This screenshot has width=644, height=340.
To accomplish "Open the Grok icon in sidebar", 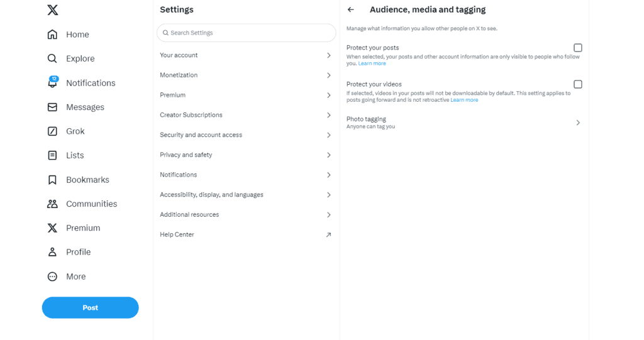I will 53,131.
